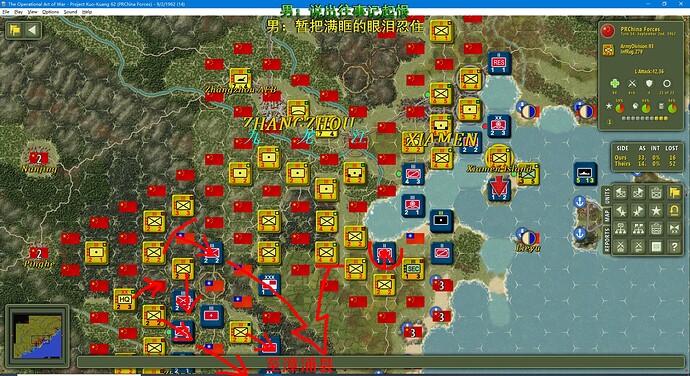Click the yellow flags icon at top-left
This screenshot has width=690, height=376.
click(15, 30)
